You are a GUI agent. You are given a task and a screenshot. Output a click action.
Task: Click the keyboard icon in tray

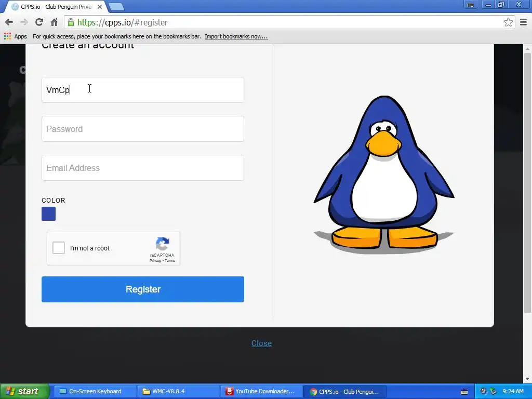coord(464,392)
